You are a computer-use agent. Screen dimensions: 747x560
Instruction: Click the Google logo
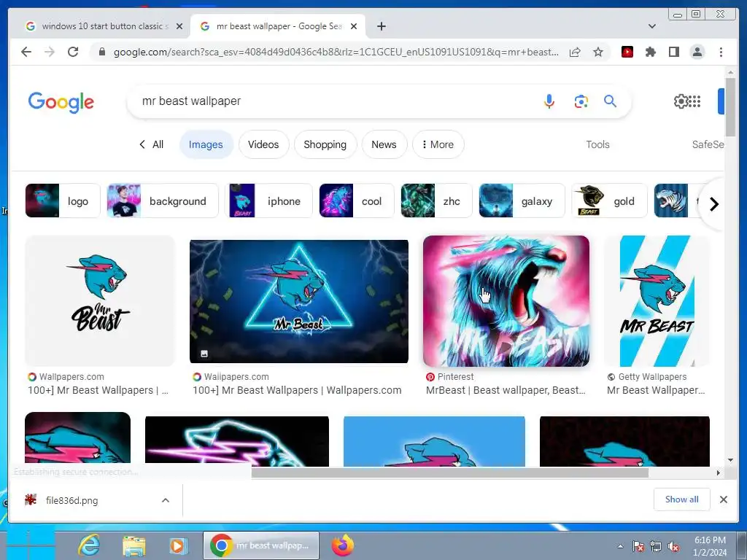pyautogui.click(x=61, y=102)
